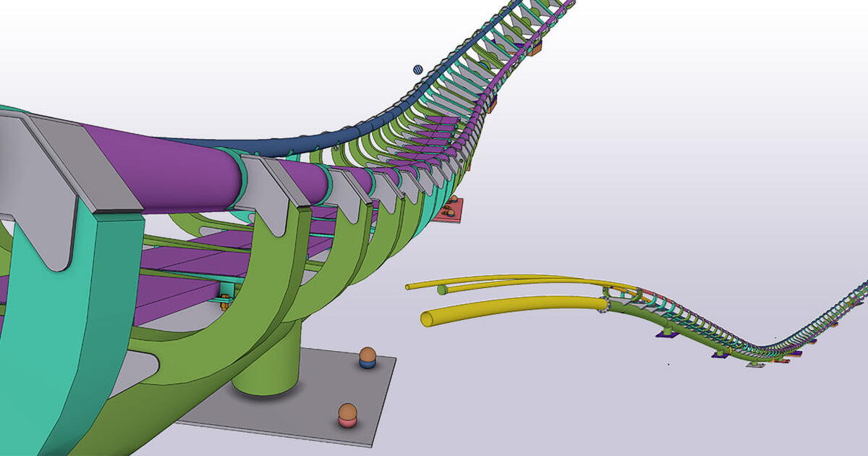The width and height of the screenshot is (868, 456).
Task: Pick the orange plate near the top of track
Action: click(534, 49)
